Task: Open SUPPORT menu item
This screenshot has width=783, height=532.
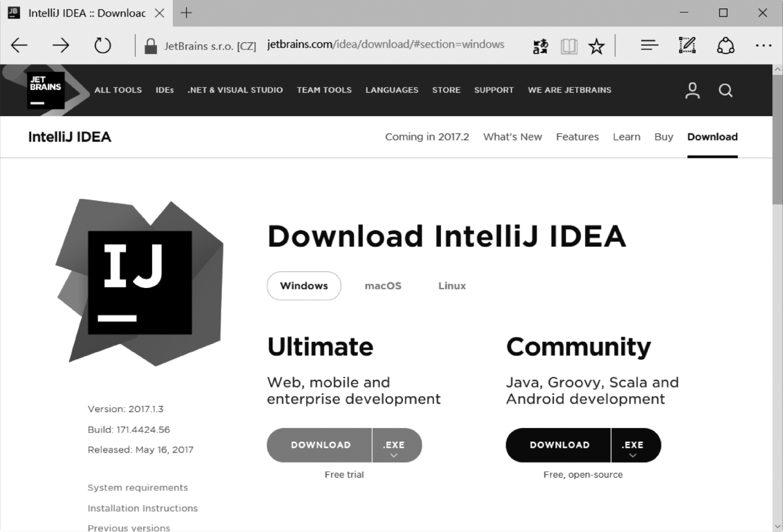Action: 494,90
